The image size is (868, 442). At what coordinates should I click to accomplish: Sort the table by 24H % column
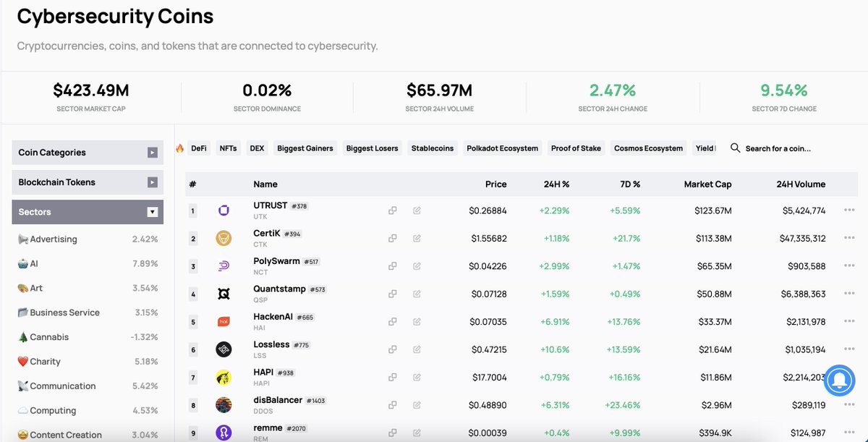pyautogui.click(x=556, y=184)
